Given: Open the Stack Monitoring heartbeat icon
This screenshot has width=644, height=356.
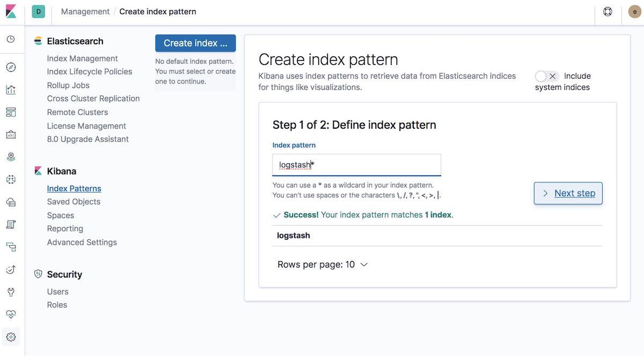Looking at the screenshot, I should coord(11,315).
